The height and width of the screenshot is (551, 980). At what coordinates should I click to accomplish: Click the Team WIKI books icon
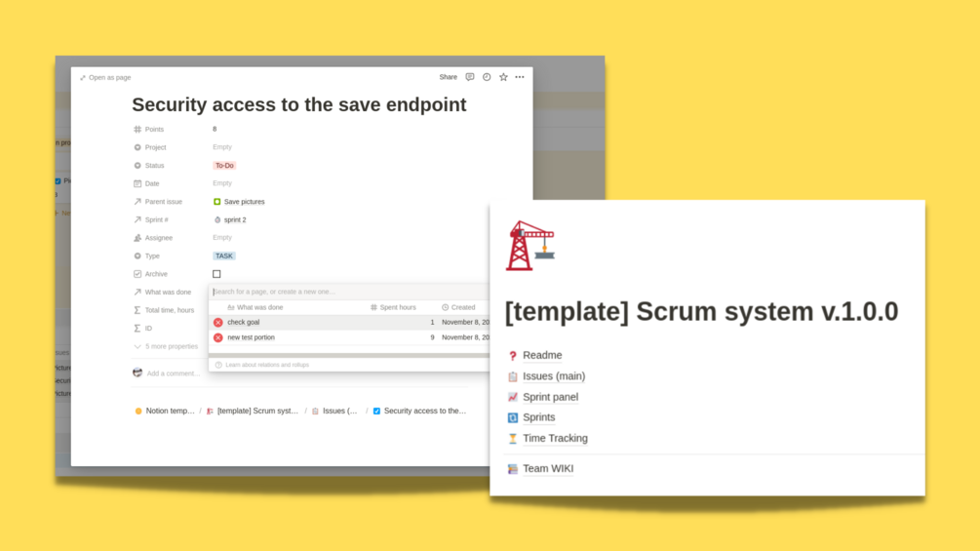click(513, 468)
